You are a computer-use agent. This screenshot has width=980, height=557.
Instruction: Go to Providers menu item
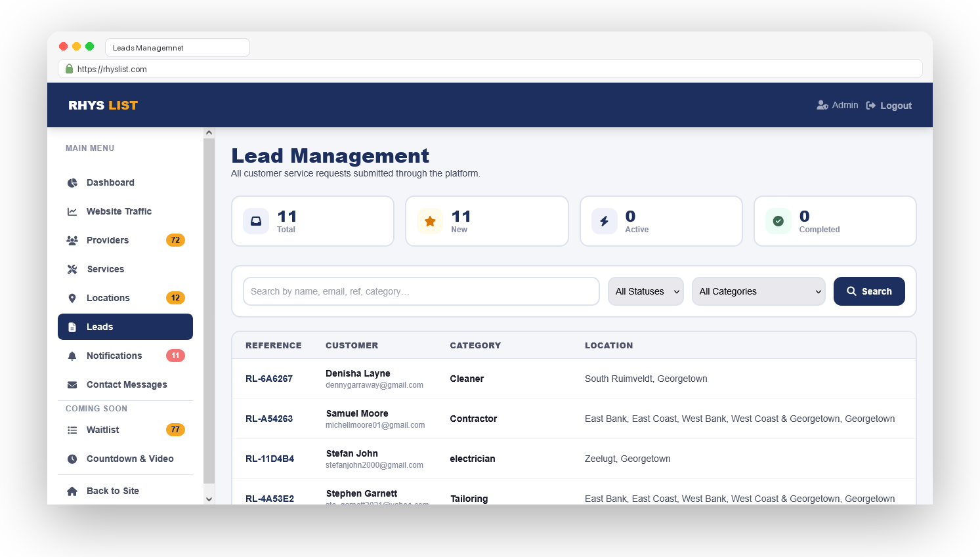coord(125,240)
